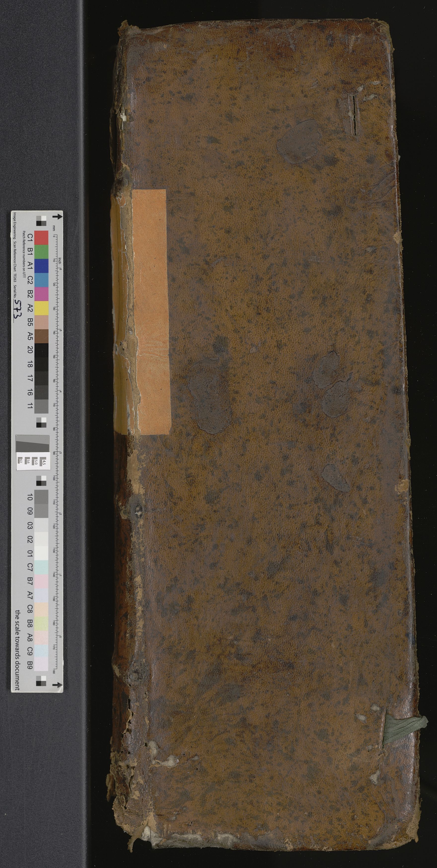Click the checker marker beside the top arrow

point(41,221)
